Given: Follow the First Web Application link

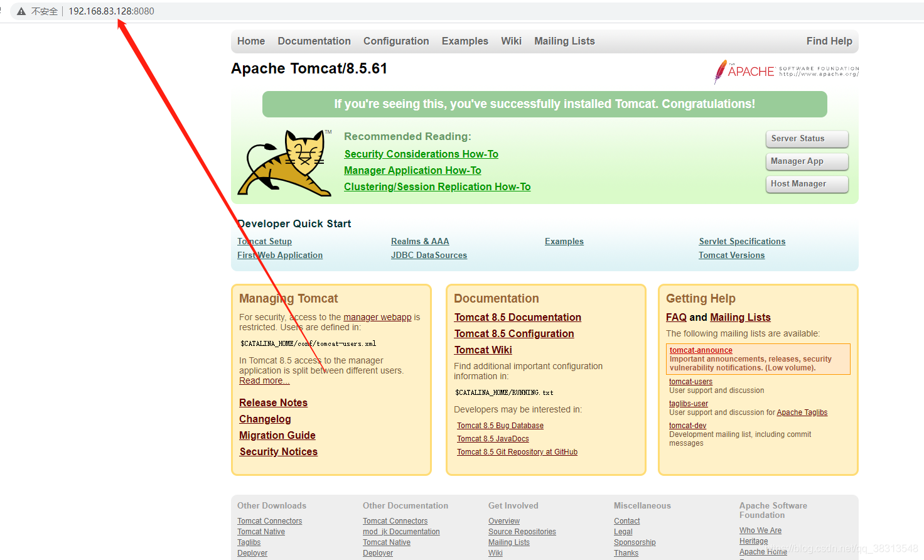Looking at the screenshot, I should point(280,256).
